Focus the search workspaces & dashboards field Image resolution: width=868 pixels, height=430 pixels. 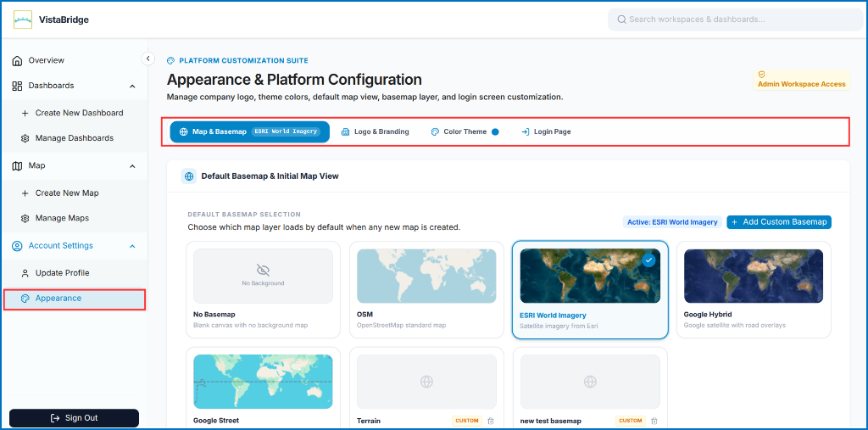735,20
